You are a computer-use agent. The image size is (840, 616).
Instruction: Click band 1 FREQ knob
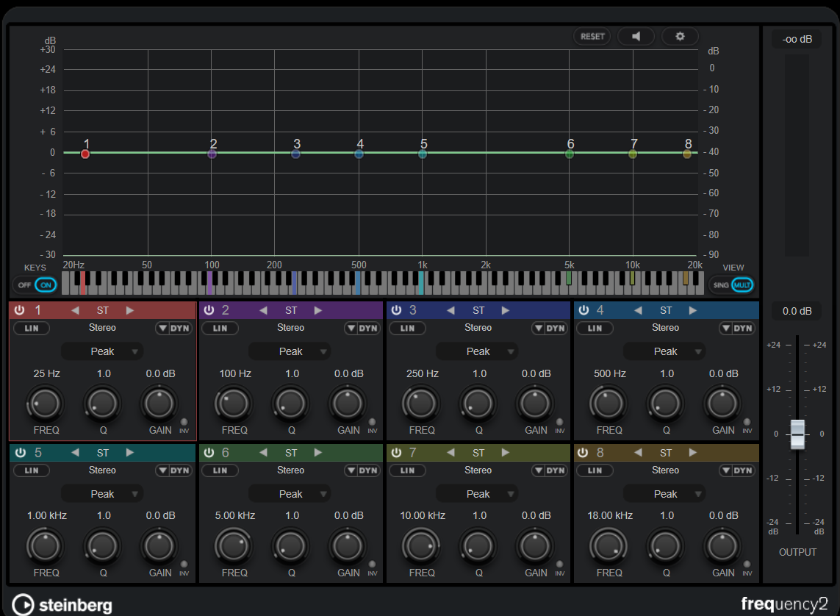[x=45, y=404]
